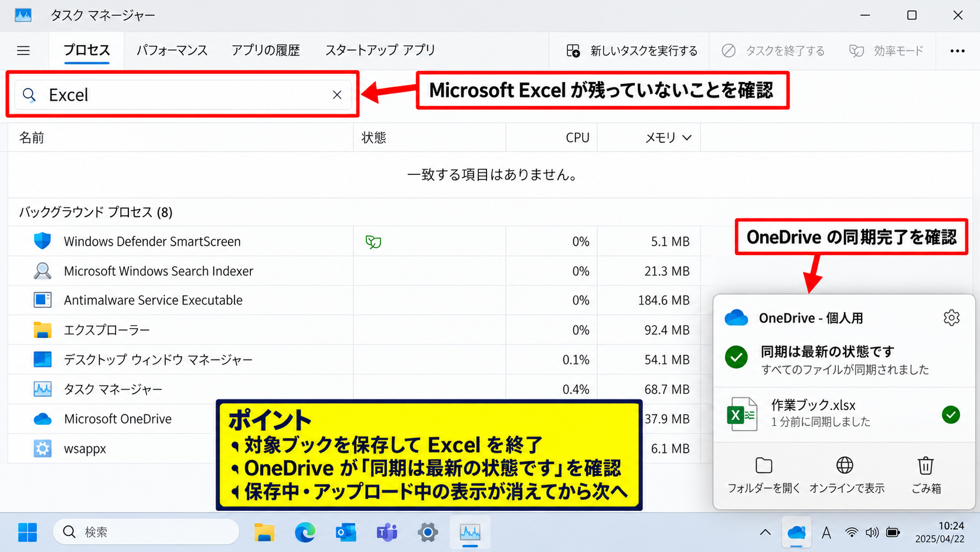Image resolution: width=980 pixels, height=552 pixels.
Task: Sort by the CPU column header
Action: click(x=577, y=138)
